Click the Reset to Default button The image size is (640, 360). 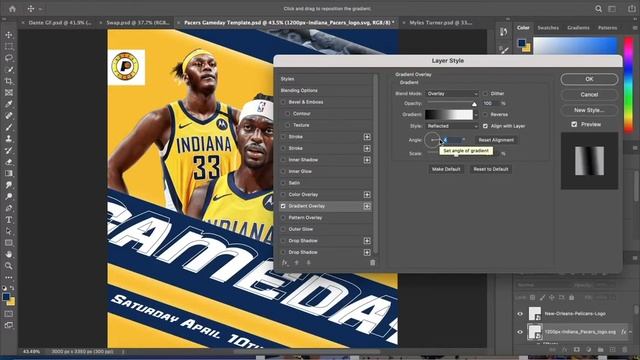(491, 169)
